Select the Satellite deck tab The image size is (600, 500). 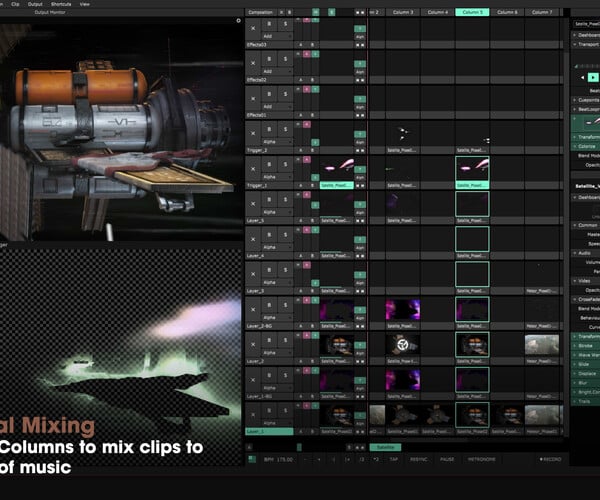click(385, 447)
